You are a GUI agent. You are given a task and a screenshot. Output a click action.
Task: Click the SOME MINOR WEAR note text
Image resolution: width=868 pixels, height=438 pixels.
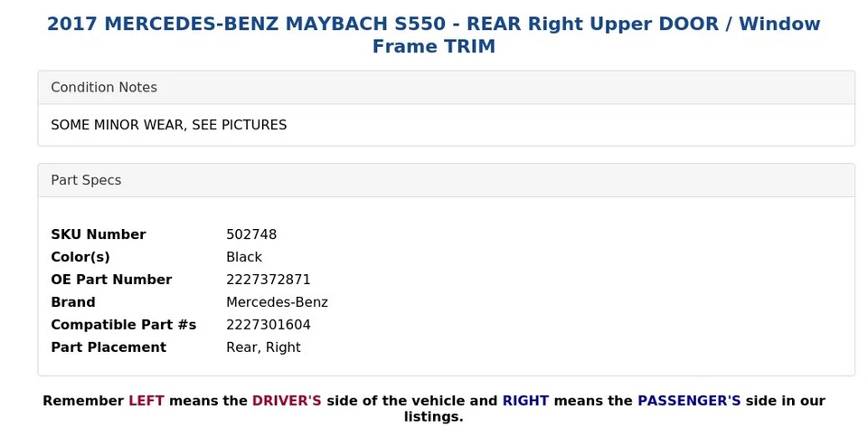coord(169,125)
